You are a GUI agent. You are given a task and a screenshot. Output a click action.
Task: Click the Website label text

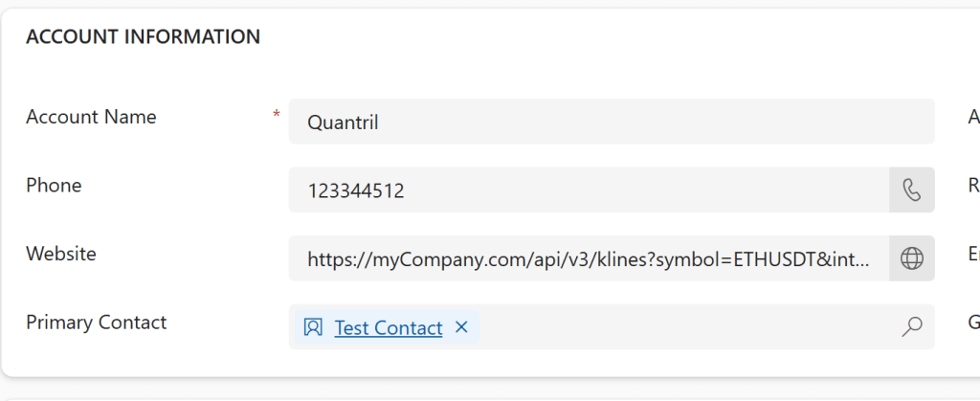pos(61,254)
